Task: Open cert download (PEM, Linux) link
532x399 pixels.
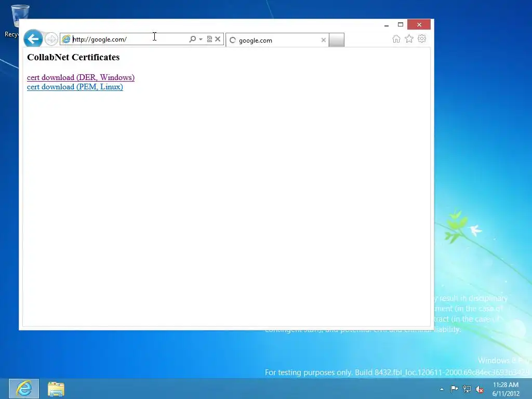Action: tap(75, 87)
